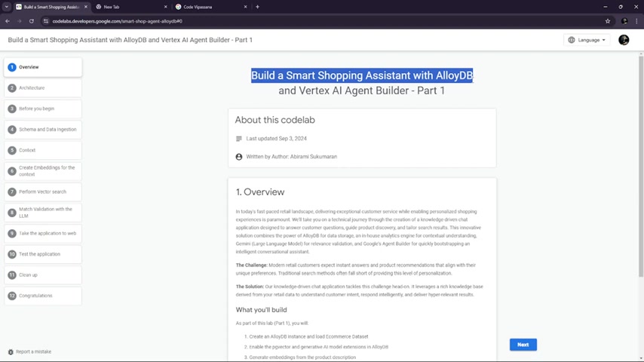This screenshot has width=644, height=362.
Task: Open the tab search dropdown arrow
Action: point(7,7)
